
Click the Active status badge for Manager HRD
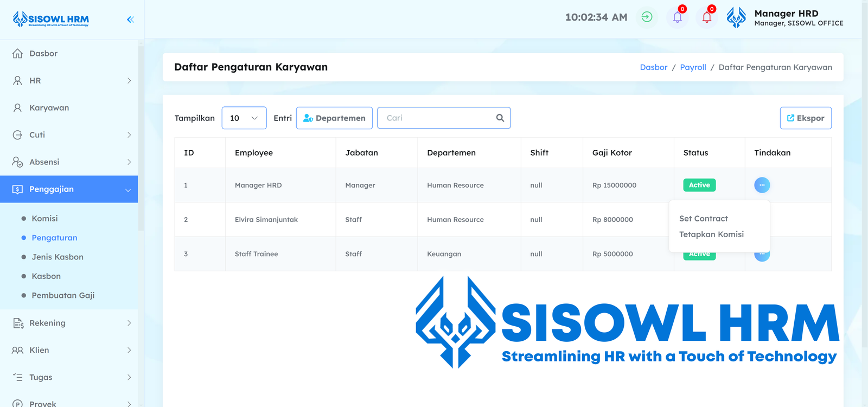(699, 185)
